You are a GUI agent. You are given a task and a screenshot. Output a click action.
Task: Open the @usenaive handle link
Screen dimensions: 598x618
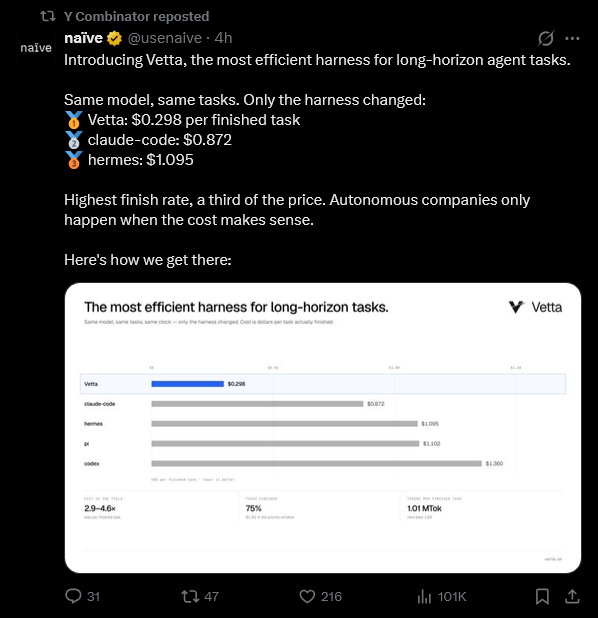[x=165, y=38]
